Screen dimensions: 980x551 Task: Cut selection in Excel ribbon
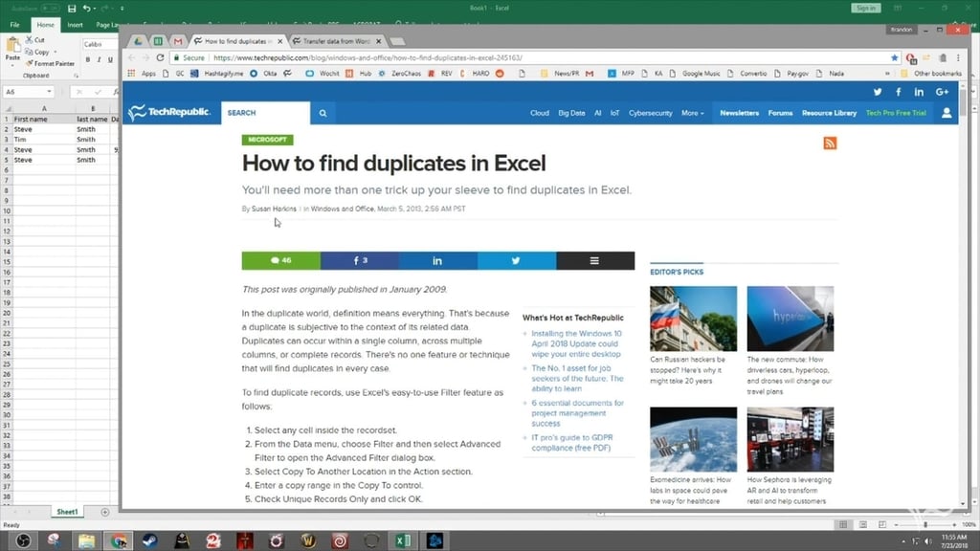tap(35, 40)
